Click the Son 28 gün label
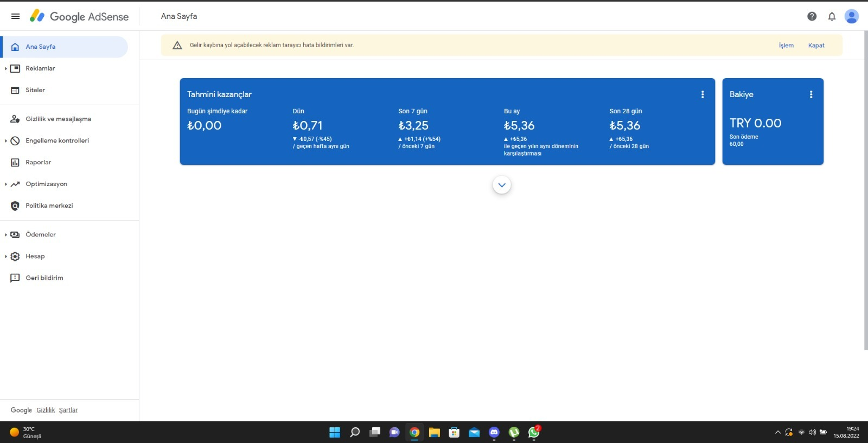The height and width of the screenshot is (443, 868). click(x=626, y=111)
